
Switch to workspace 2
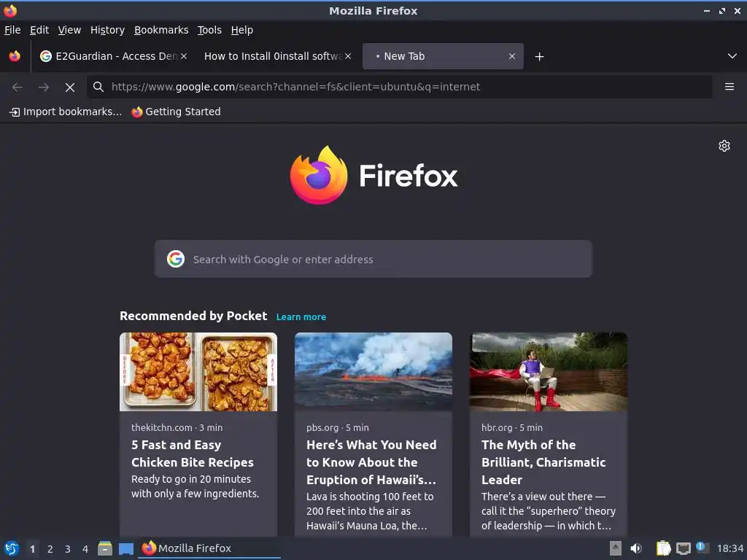click(50, 549)
